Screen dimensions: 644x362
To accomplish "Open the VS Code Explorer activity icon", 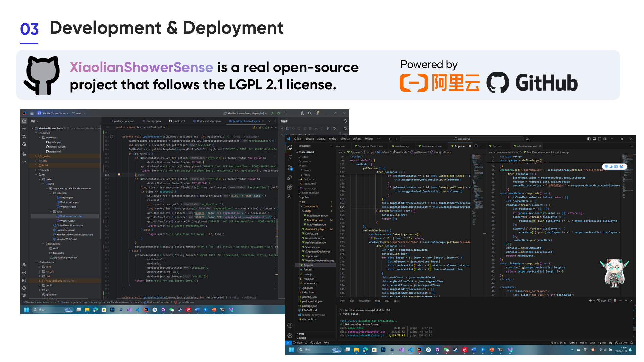I will pyautogui.click(x=290, y=147).
